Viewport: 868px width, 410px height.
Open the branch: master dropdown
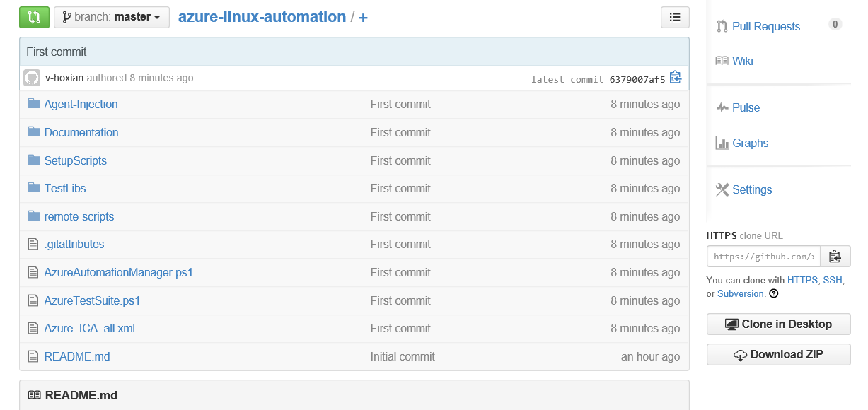(x=112, y=17)
